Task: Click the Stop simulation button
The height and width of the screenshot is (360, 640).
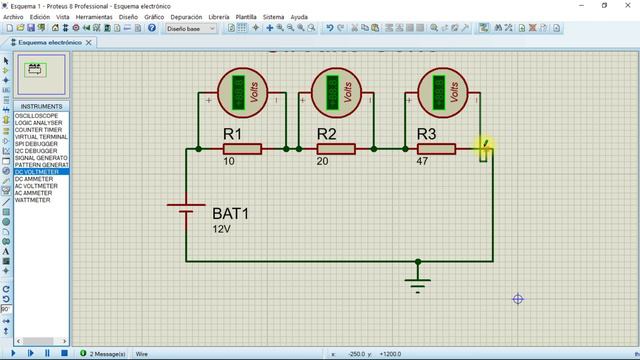Action: pyautogui.click(x=64, y=353)
